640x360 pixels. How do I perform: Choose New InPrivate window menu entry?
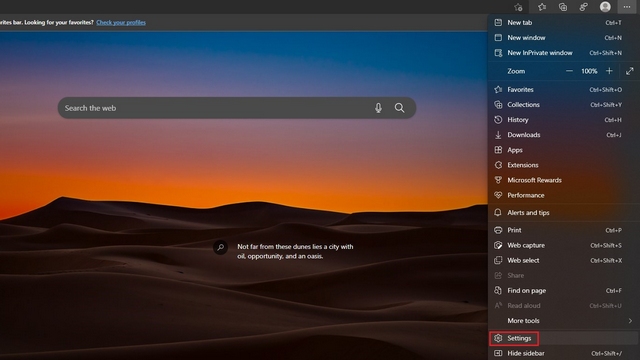tap(564, 53)
